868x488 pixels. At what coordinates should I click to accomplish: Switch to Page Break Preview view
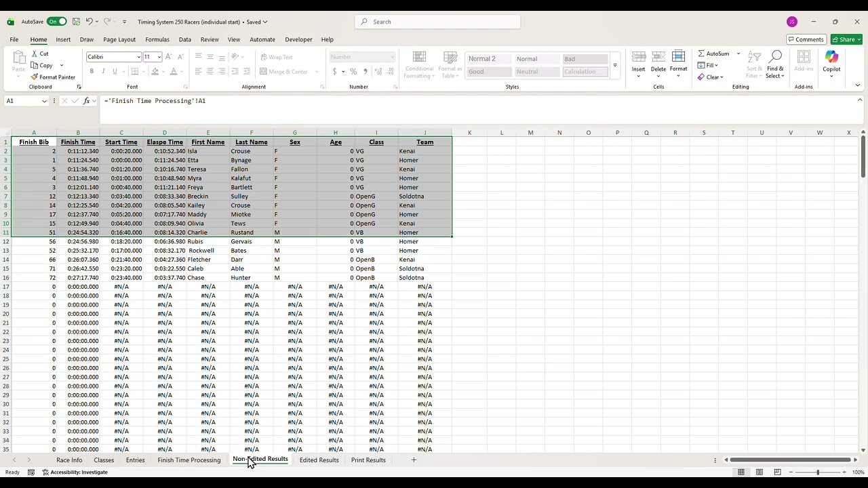[x=777, y=472]
